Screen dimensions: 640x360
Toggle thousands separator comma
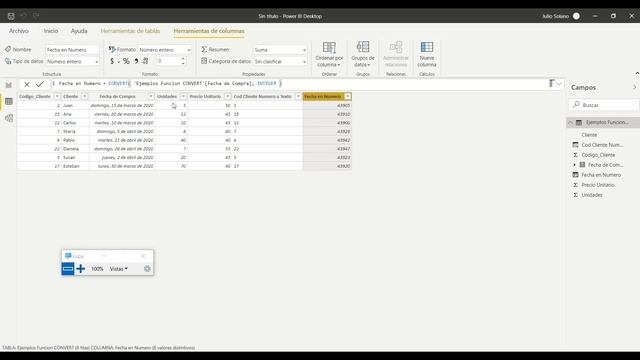[x=136, y=61]
